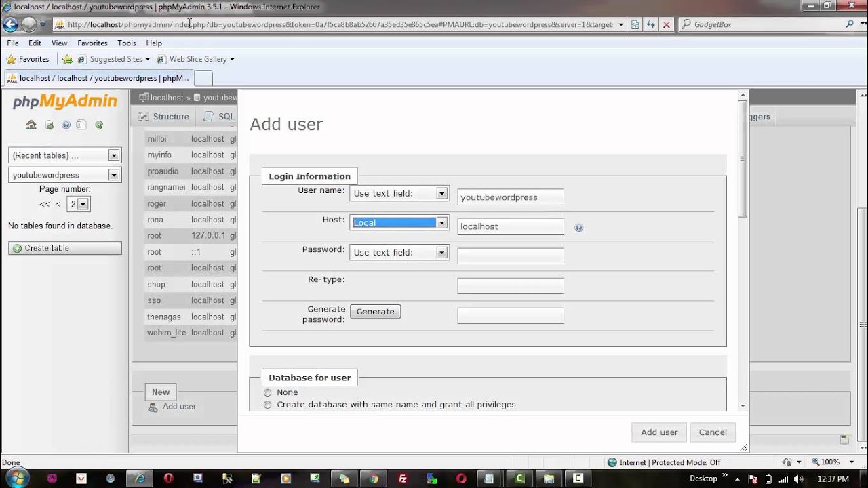
Task: Open Chrome from the taskbar
Action: click(x=373, y=479)
